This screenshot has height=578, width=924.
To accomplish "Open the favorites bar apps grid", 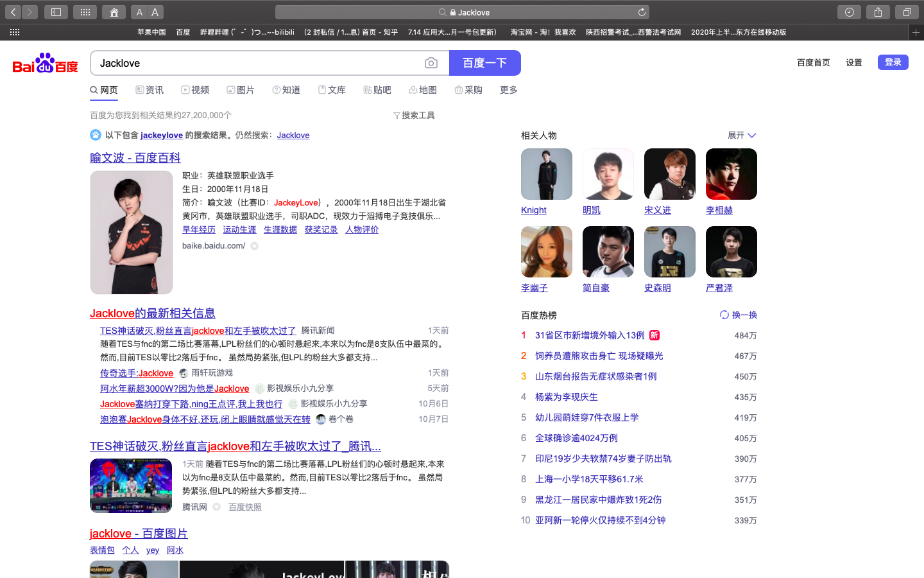I will [15, 32].
